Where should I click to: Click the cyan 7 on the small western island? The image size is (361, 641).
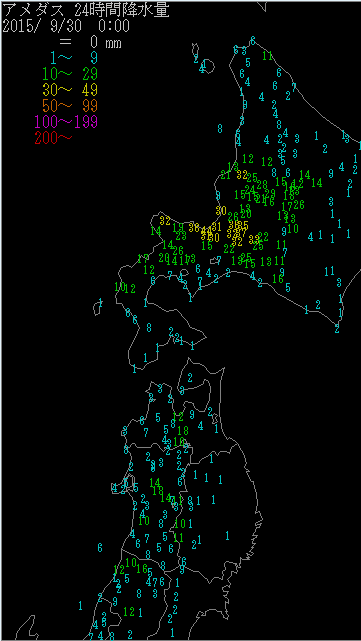tap(101, 303)
